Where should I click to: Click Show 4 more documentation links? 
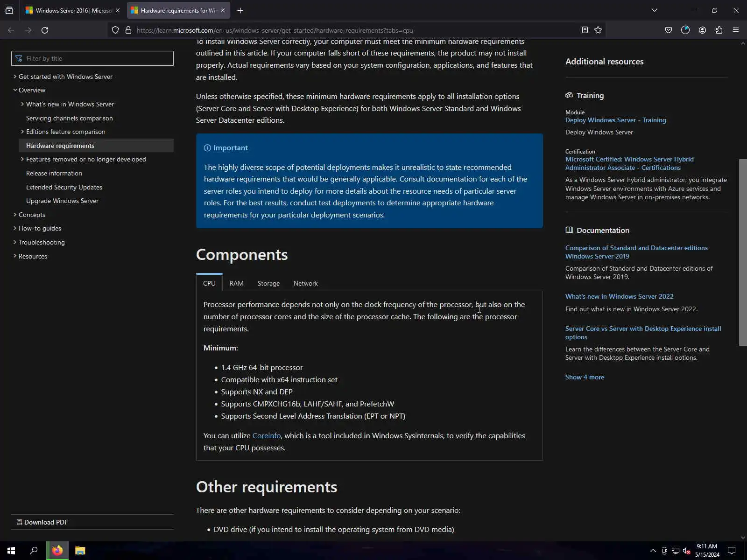tap(585, 377)
